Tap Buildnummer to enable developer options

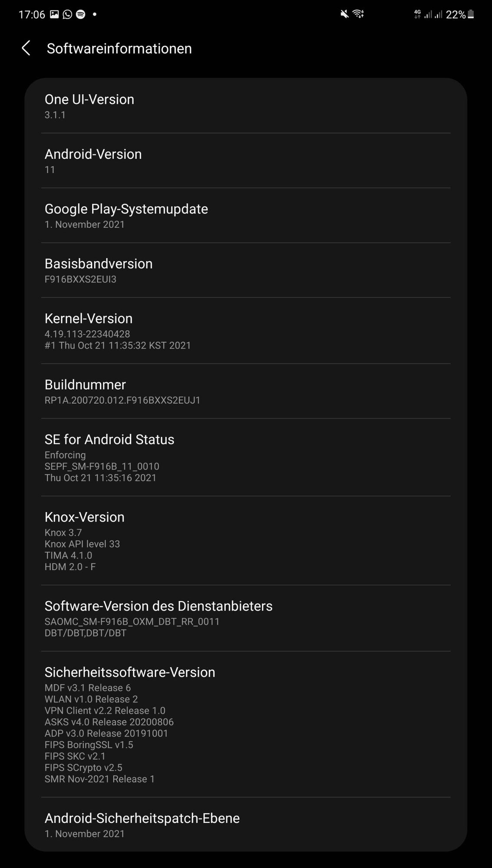[245, 391]
